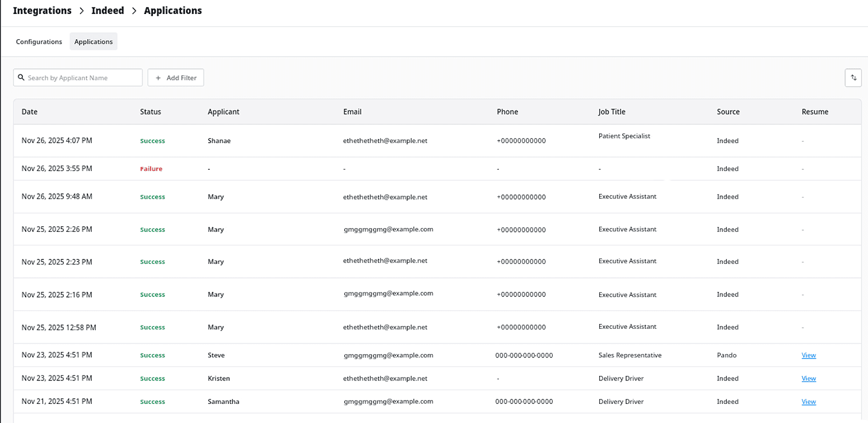Sort the table by the Date column
The image size is (868, 423).
(x=29, y=111)
